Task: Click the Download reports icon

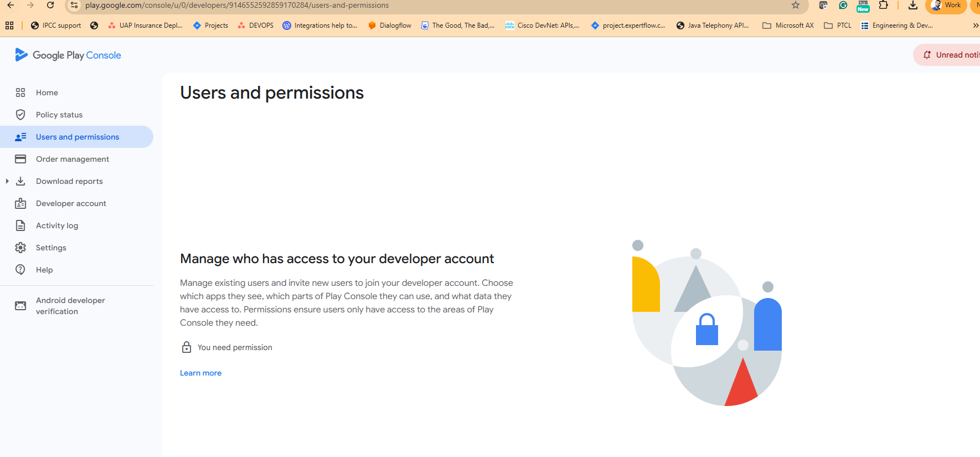Action: pos(20,181)
